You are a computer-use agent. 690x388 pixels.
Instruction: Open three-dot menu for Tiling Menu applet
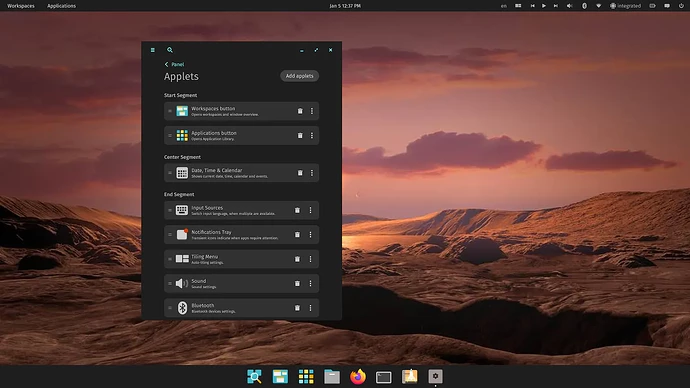(310, 259)
